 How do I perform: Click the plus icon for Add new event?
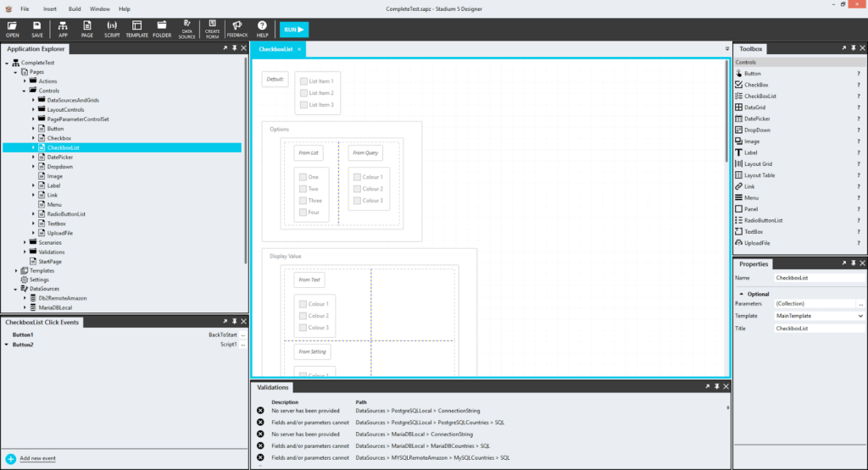click(10, 459)
